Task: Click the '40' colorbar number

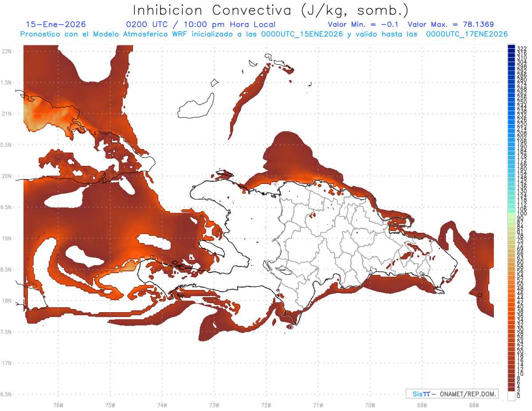Action: click(x=520, y=307)
